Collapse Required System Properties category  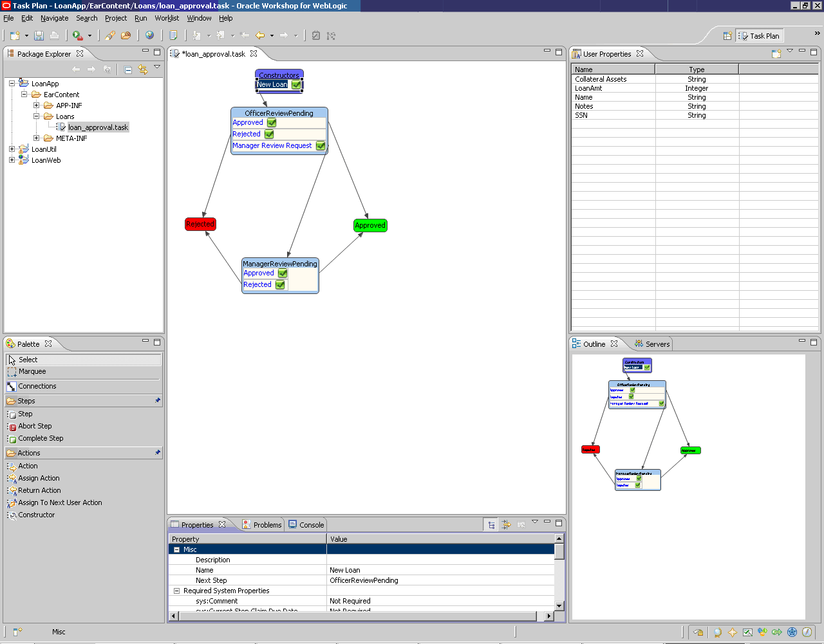click(177, 591)
